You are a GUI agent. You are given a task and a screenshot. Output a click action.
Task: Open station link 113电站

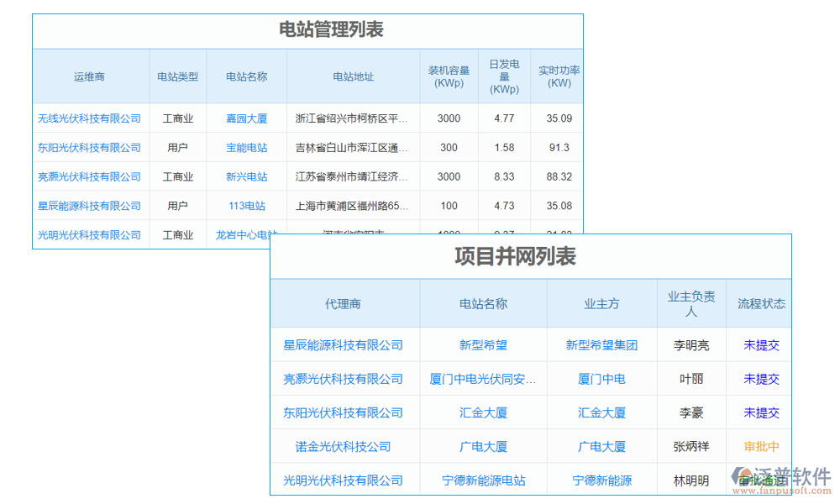point(247,206)
